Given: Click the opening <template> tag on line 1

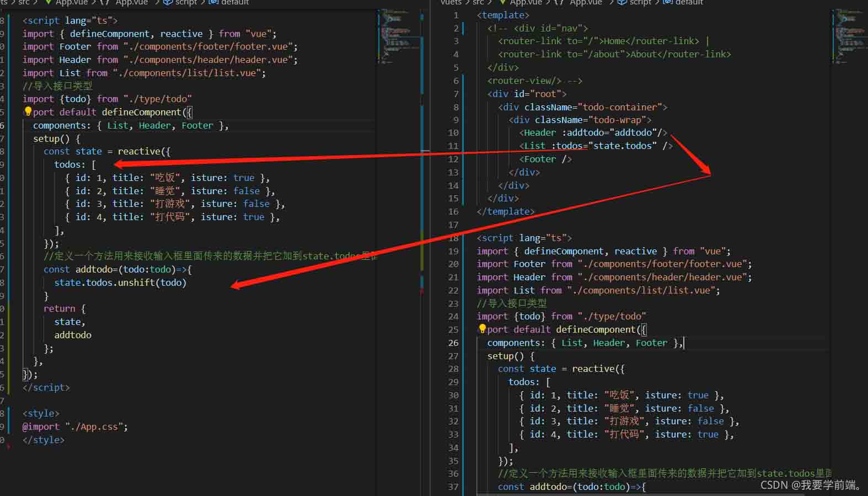Looking at the screenshot, I should click(502, 15).
